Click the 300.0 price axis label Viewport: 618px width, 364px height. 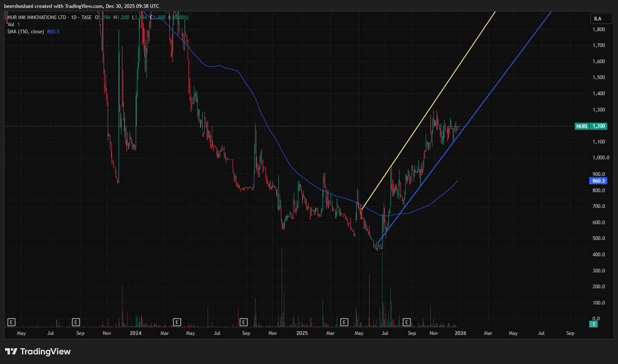598,271
